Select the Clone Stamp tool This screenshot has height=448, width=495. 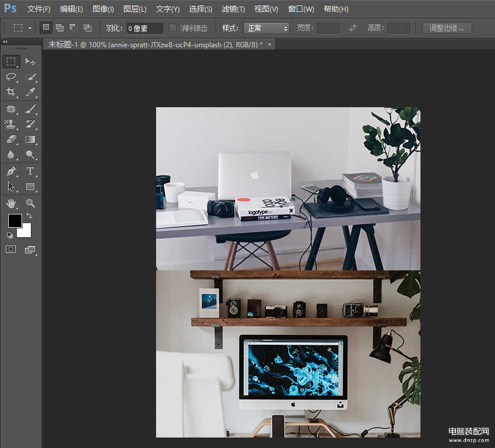pos(11,124)
